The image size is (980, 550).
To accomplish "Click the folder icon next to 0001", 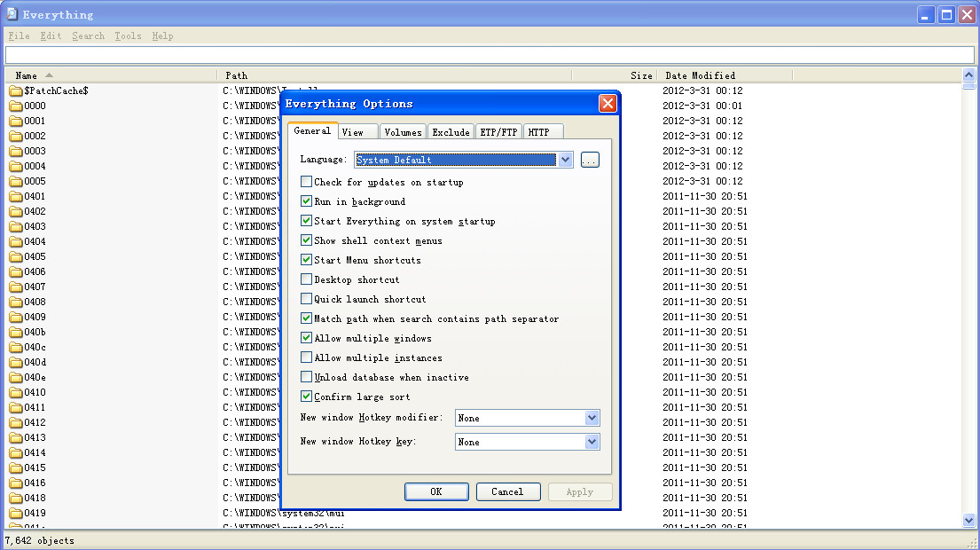I will (16, 122).
